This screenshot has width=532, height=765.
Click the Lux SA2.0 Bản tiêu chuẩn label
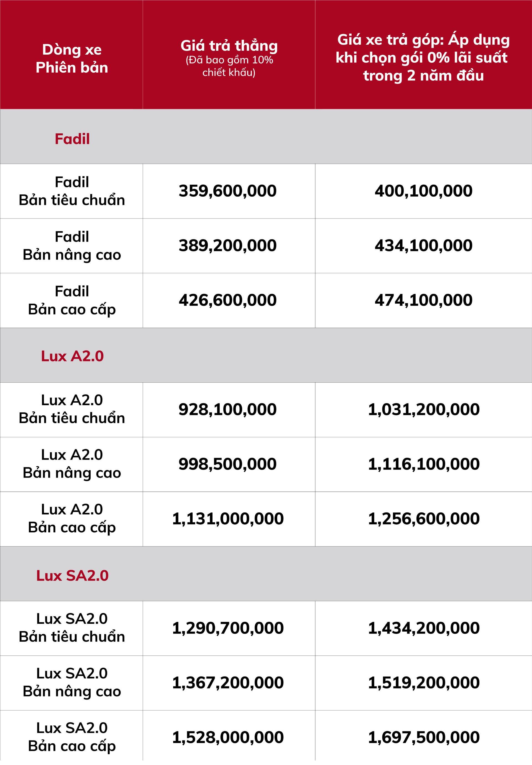[72, 628]
